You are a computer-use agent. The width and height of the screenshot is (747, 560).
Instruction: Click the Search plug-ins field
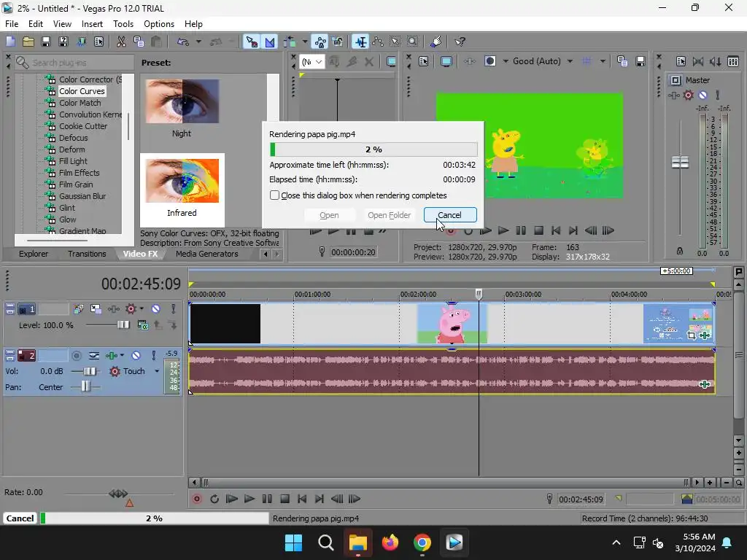tap(74, 63)
